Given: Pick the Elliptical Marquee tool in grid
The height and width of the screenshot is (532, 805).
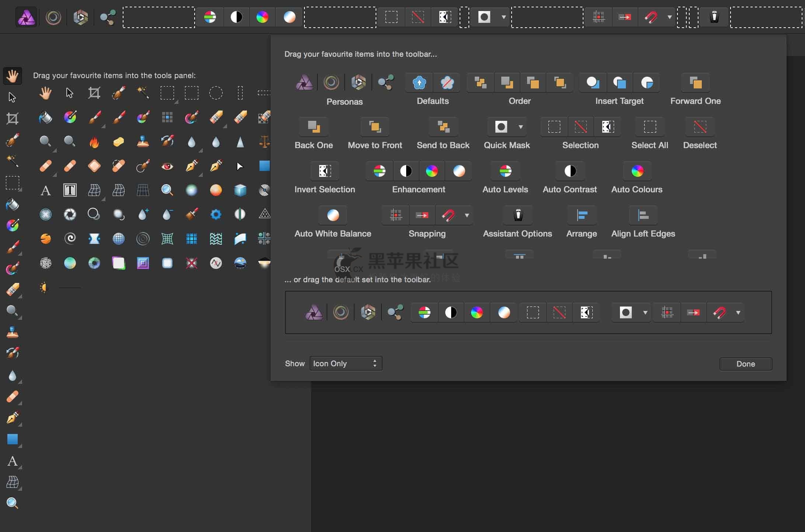Looking at the screenshot, I should coord(216,93).
